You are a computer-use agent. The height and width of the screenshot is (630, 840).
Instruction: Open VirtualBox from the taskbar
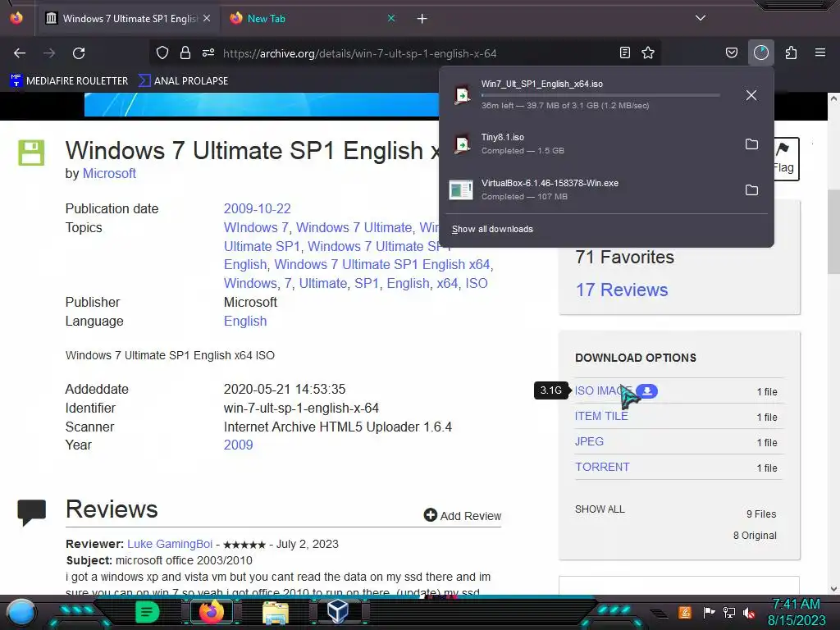point(338,611)
